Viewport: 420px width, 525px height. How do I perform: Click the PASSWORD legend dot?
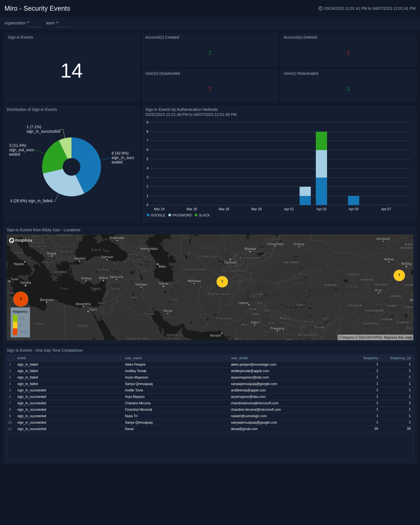(x=170, y=215)
